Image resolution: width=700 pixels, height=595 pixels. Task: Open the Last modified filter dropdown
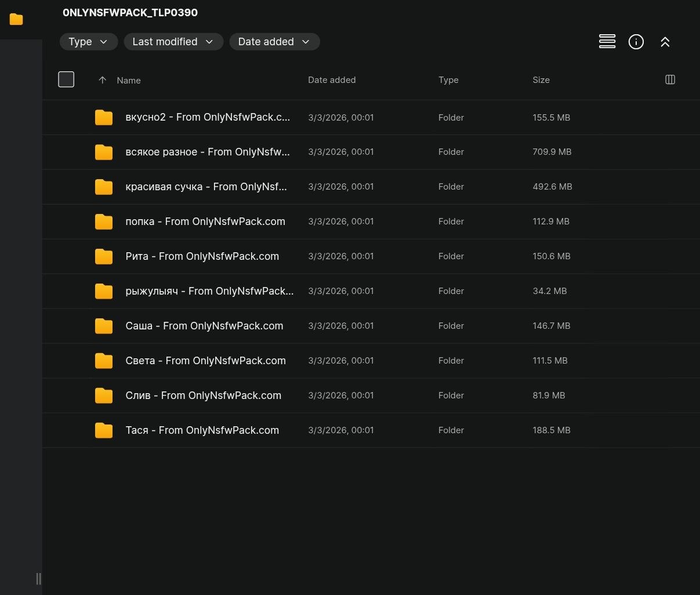[x=173, y=42]
